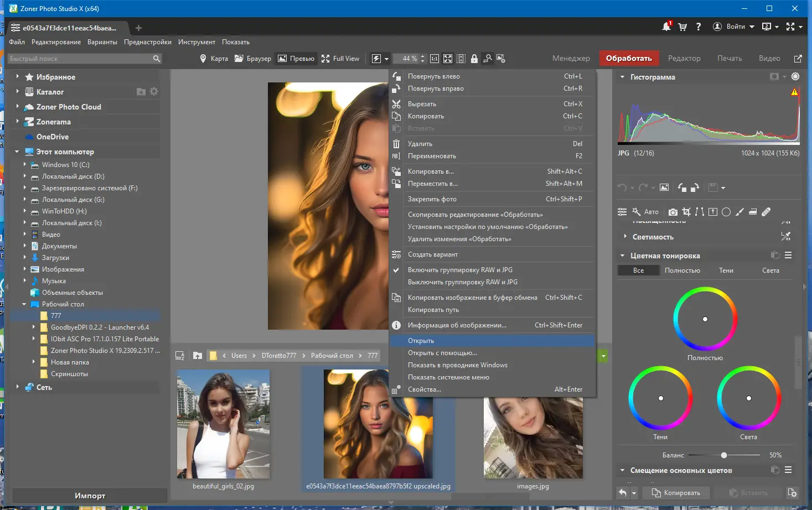The image size is (812, 510).
Task: Switch toning mode to 'Света'
Action: tap(770, 270)
